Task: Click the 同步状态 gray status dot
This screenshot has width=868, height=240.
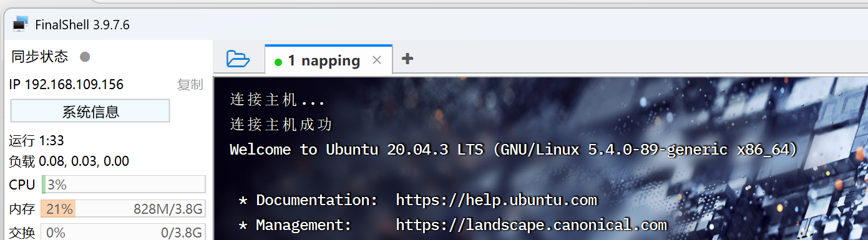Action: coord(85,57)
